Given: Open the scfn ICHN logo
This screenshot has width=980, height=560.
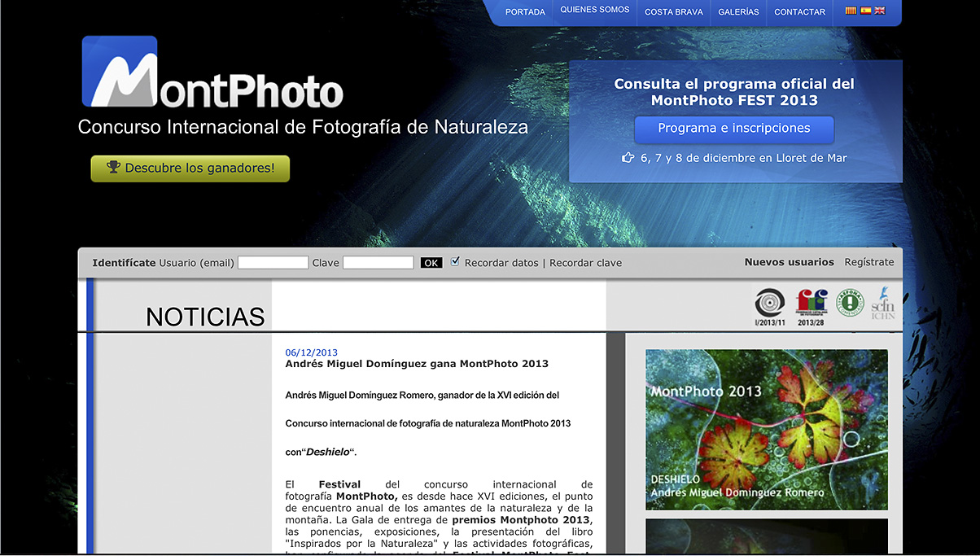Looking at the screenshot, I should point(883,302).
